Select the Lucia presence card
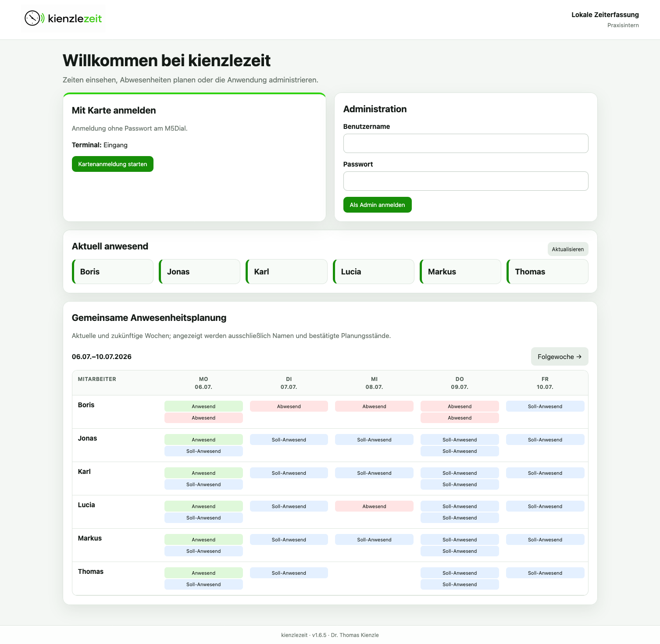The image size is (660, 644). [374, 271]
